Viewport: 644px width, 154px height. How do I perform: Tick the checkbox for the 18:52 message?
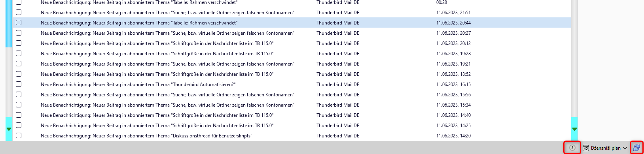pos(19,74)
